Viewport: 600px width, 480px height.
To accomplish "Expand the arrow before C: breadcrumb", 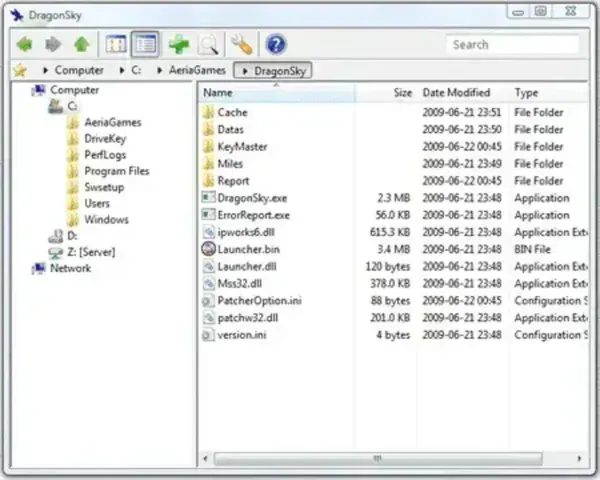I will 122,70.
